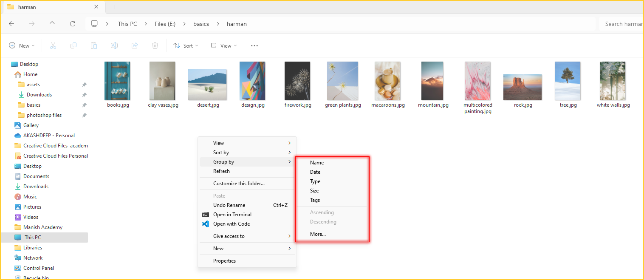
Task: Select Type in Group by submenu
Action: point(315,181)
